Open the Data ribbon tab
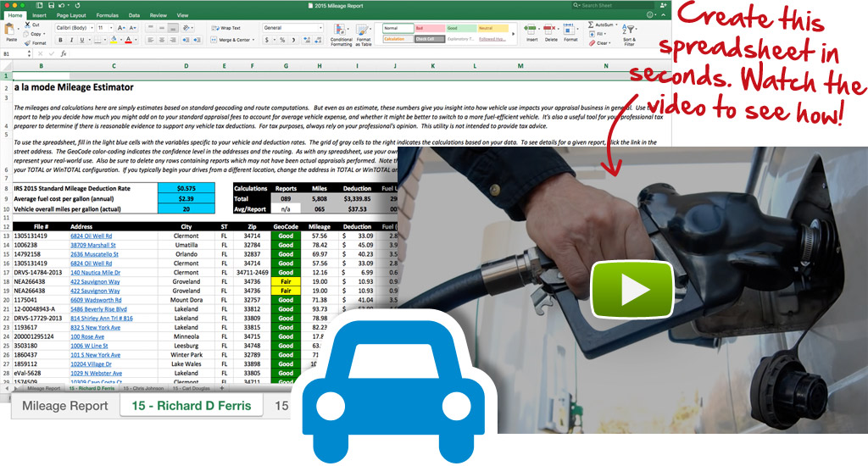 [x=134, y=15]
